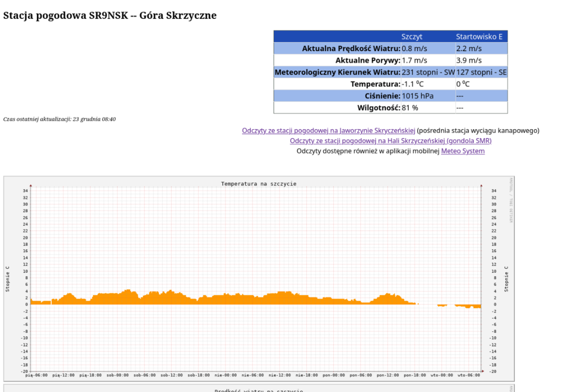Click the pią-06:00 time axis label
Image resolution: width=575 pixels, height=392 pixels.
[36, 375]
